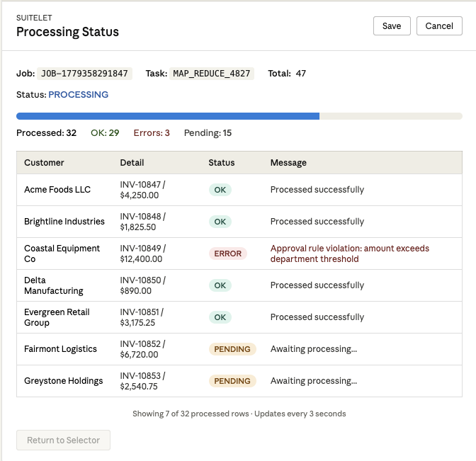Click the INV-10853 / $2,540.75 detail
Screen dimensions: 476x461
pos(142,381)
